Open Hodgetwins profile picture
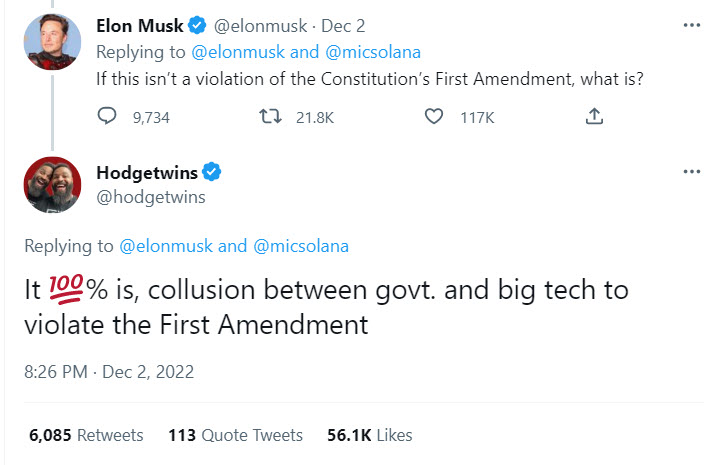 coord(51,184)
